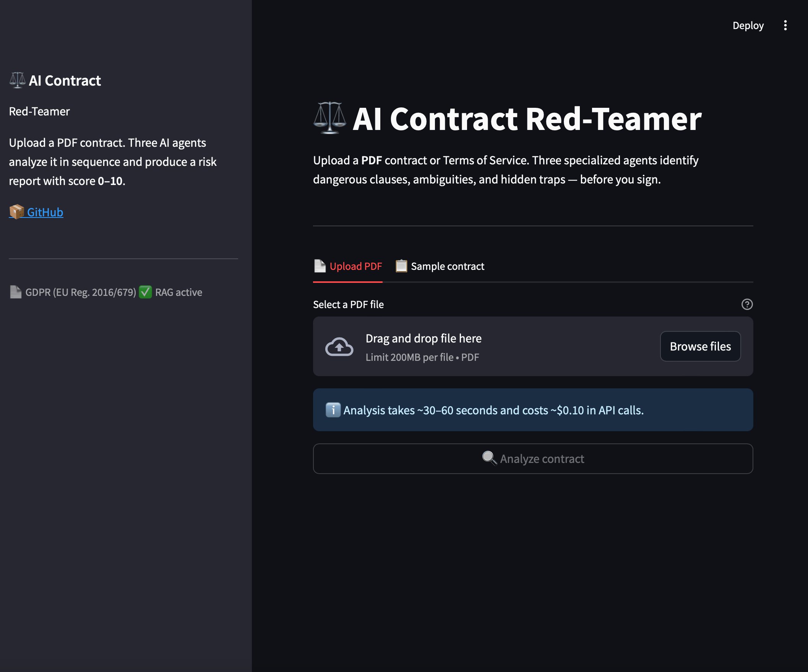Image resolution: width=808 pixels, height=672 pixels.
Task: Click the help question mark icon
Action: click(x=747, y=304)
